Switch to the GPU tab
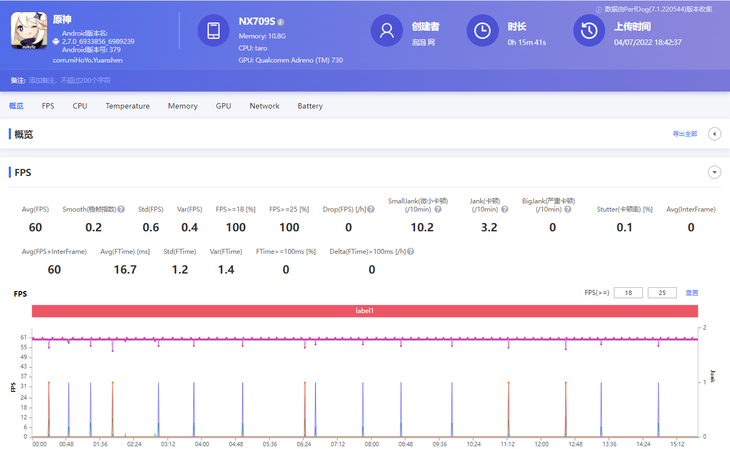The height and width of the screenshot is (449, 730). [223, 106]
